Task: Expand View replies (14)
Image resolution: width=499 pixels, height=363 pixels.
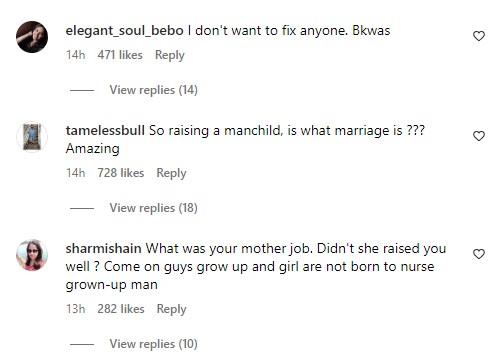Action: [x=154, y=90]
